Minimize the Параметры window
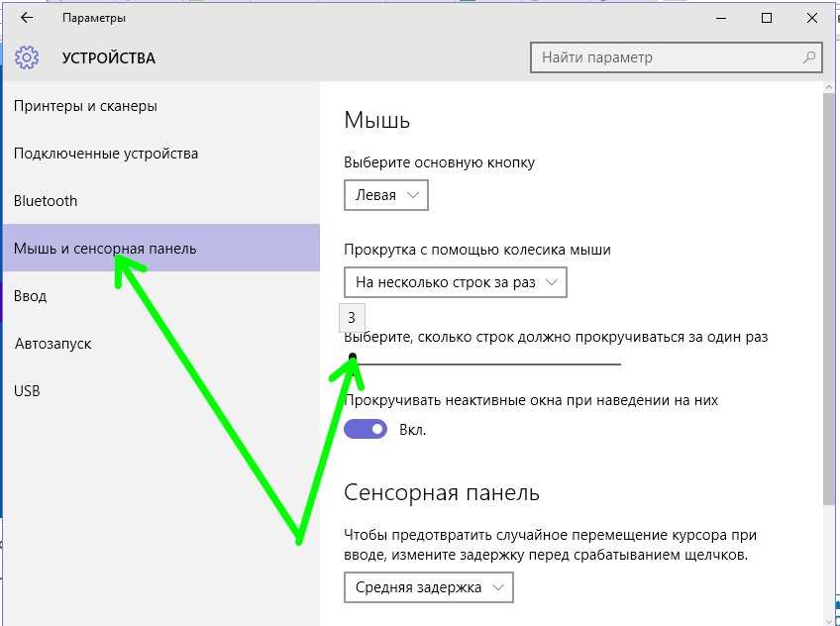 721,18
